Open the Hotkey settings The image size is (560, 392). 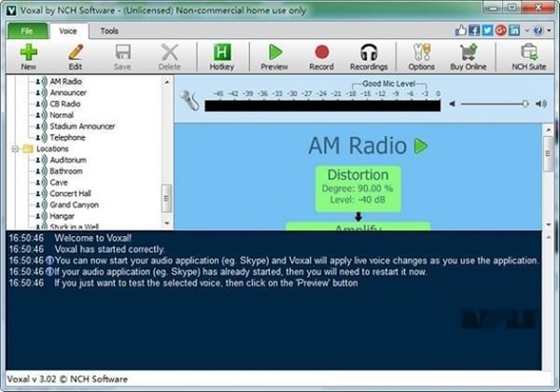(222, 56)
